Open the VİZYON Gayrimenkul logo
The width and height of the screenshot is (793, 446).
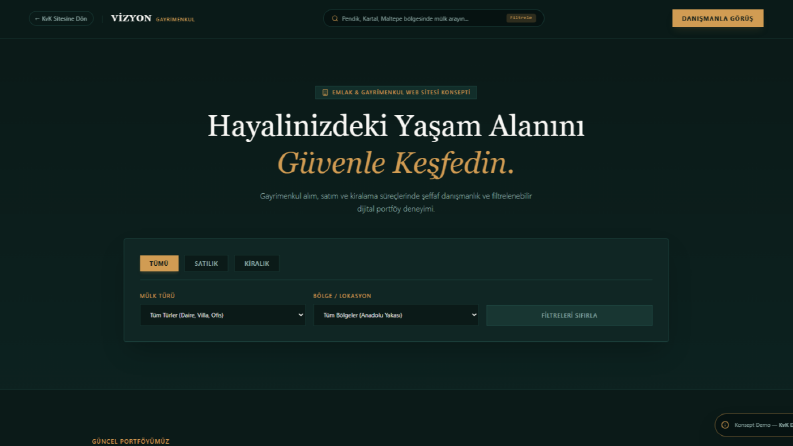153,19
